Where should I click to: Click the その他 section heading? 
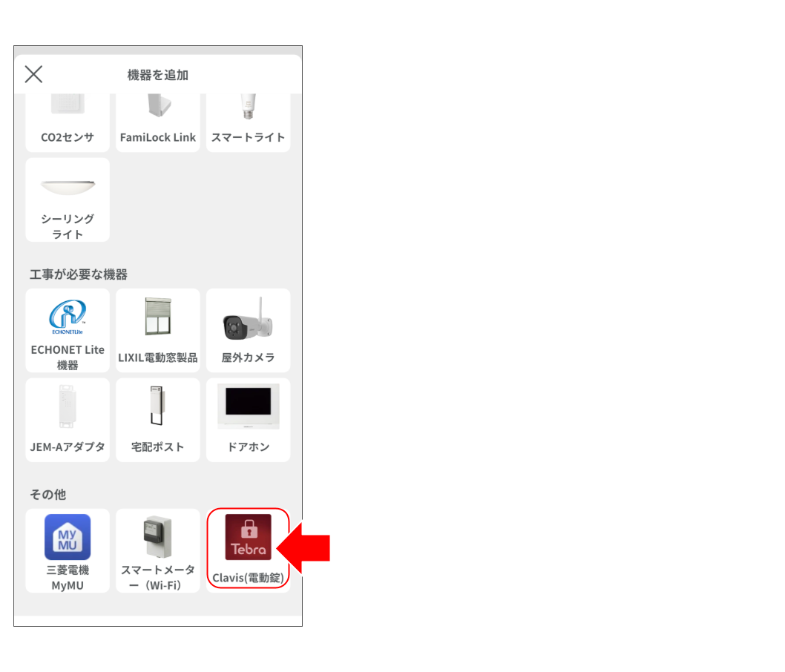click(x=48, y=495)
